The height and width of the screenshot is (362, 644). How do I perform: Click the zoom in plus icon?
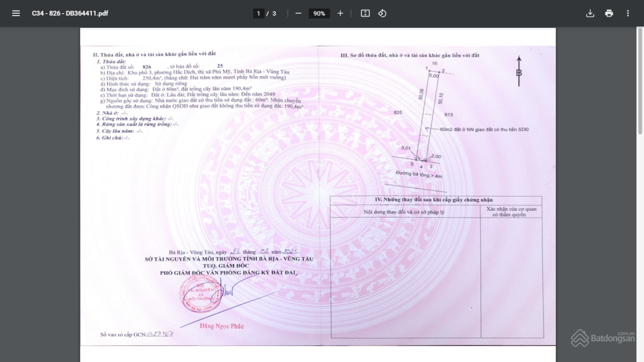340,13
